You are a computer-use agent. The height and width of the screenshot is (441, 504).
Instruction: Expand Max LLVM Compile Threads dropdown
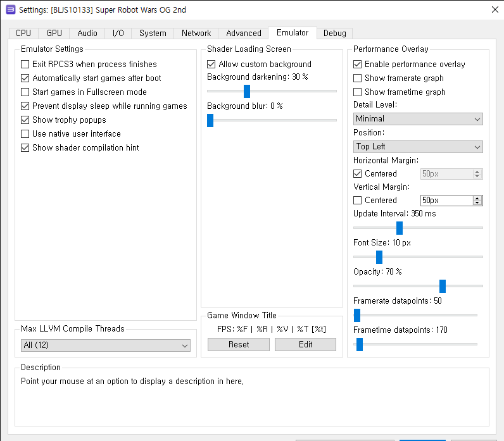coord(106,345)
